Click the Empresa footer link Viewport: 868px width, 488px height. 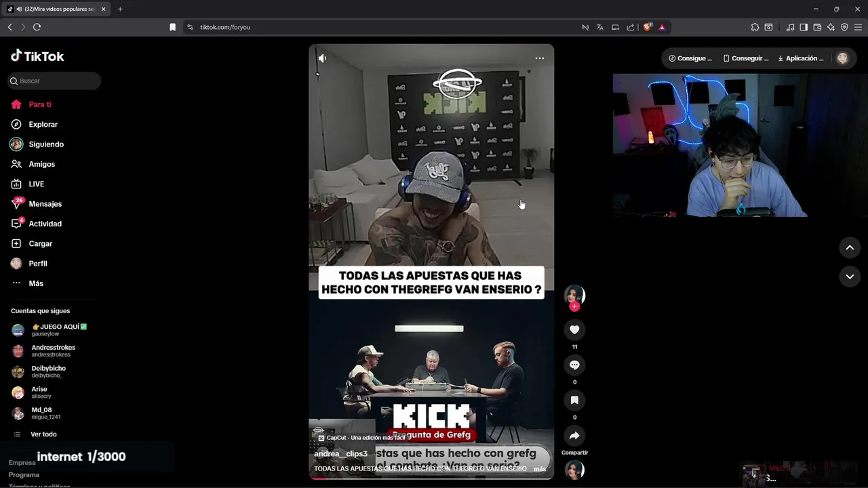click(x=22, y=463)
